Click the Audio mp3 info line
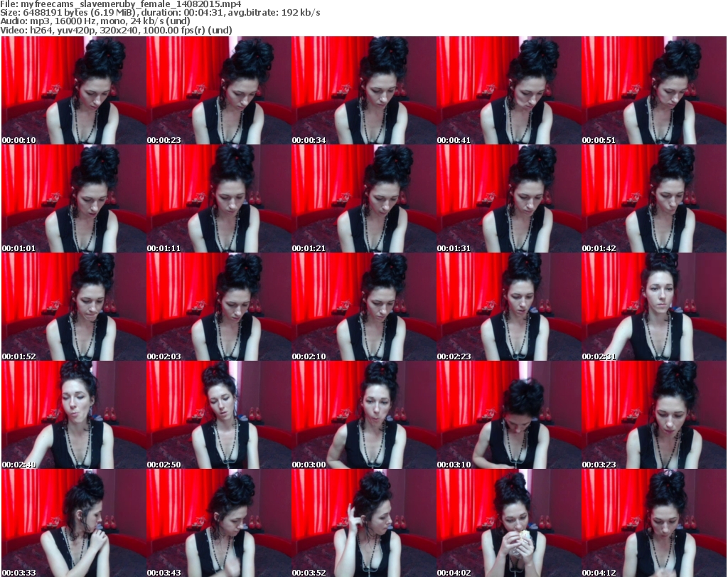The image size is (728, 577). [x=95, y=21]
